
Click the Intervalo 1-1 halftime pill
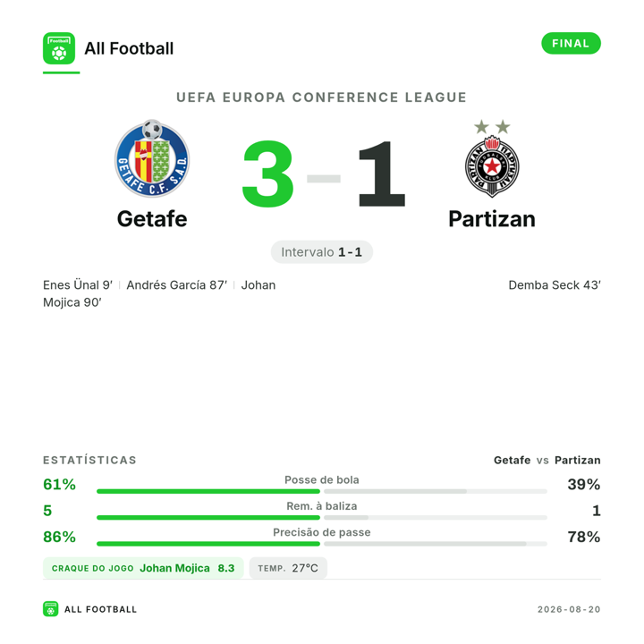tap(322, 252)
